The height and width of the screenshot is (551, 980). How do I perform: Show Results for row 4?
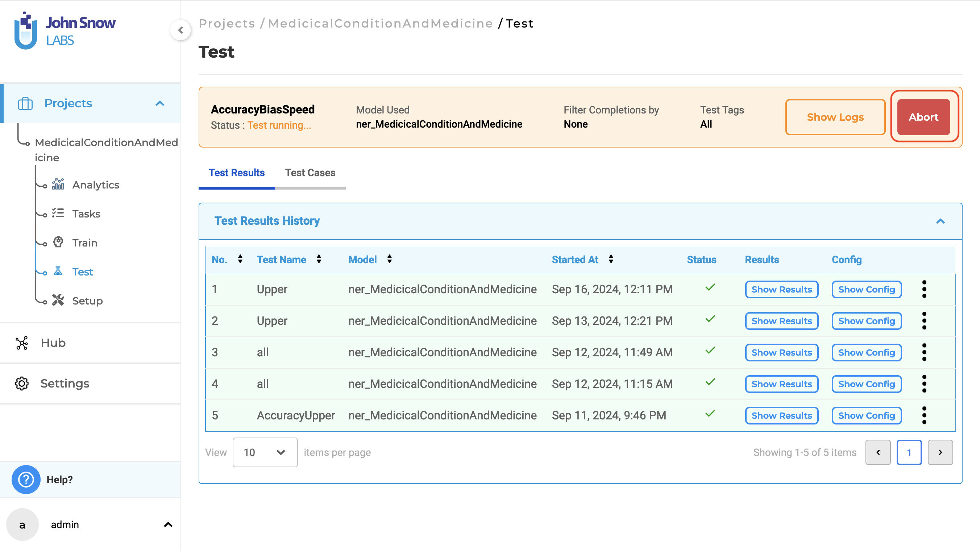782,384
